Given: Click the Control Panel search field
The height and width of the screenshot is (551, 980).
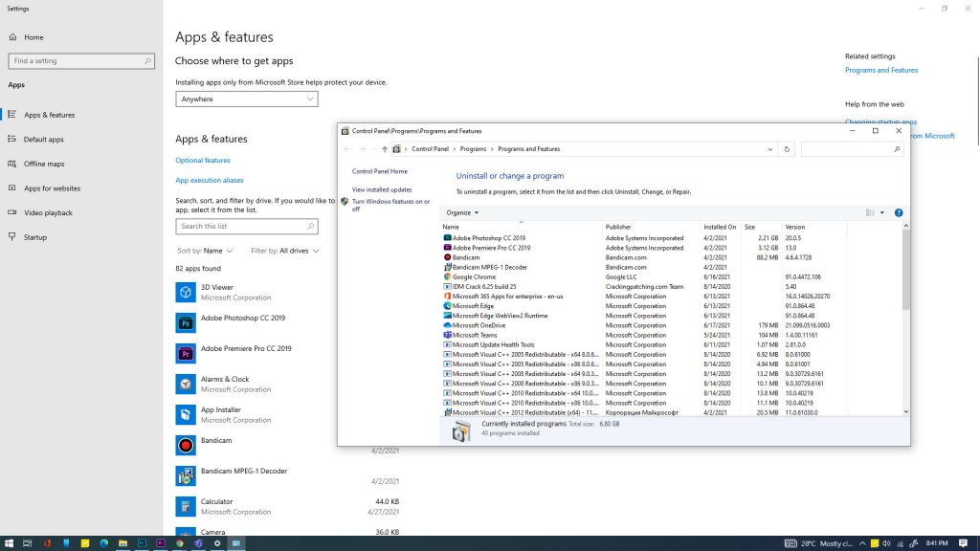Looking at the screenshot, I should [x=852, y=149].
